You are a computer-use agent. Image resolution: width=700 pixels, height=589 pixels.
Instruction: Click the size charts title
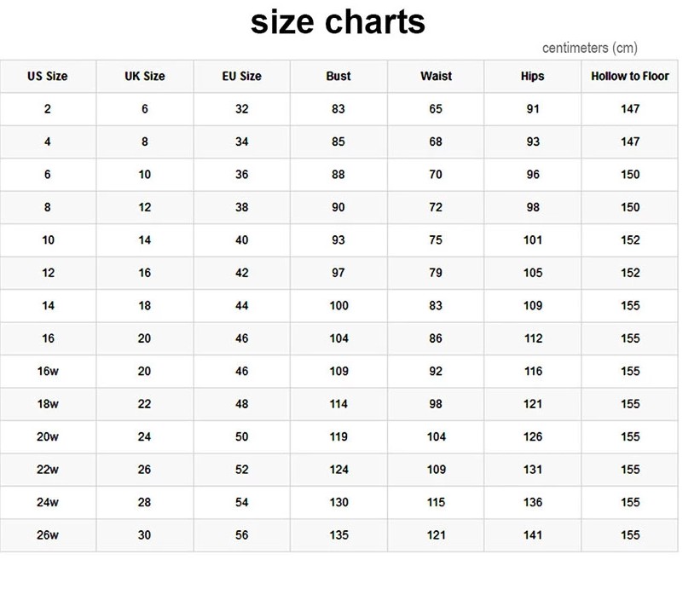click(x=338, y=22)
